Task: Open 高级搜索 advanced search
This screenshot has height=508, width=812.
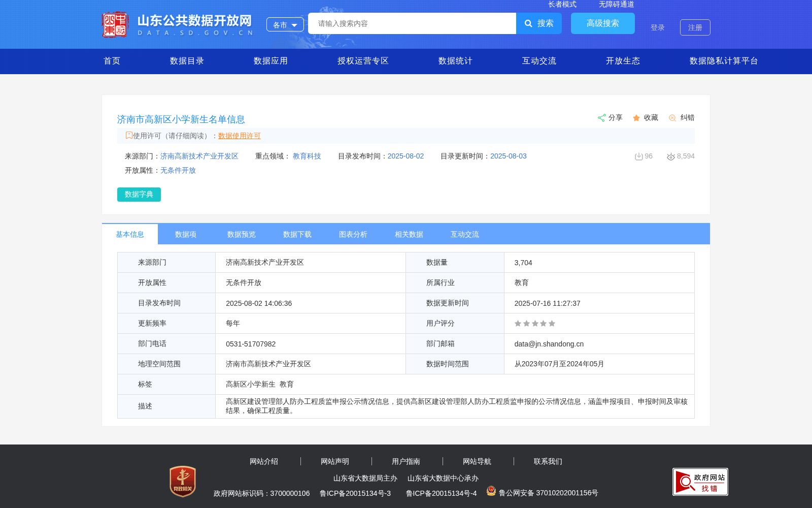Action: coord(603,23)
